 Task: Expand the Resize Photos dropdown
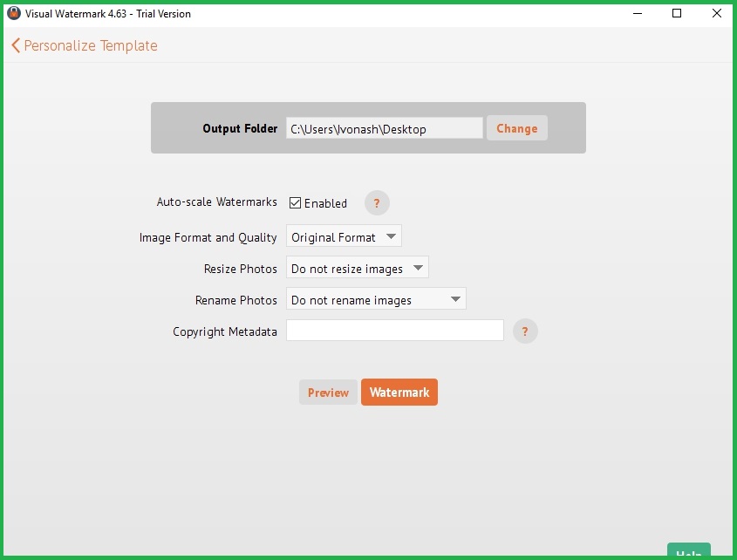358,268
